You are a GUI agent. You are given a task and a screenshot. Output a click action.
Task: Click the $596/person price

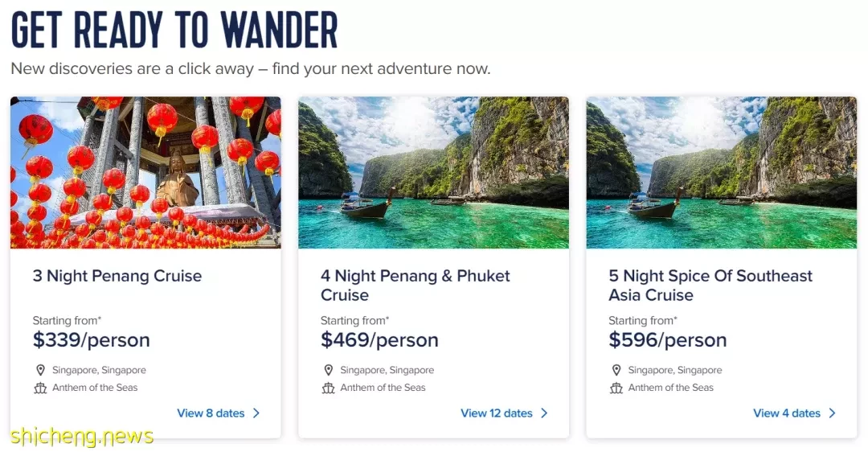point(668,339)
